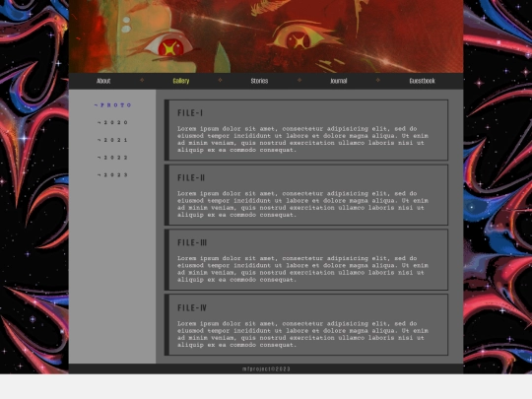This screenshot has width=532, height=399.
Task: Visit the Guestbook navigation link
Action: (x=422, y=81)
